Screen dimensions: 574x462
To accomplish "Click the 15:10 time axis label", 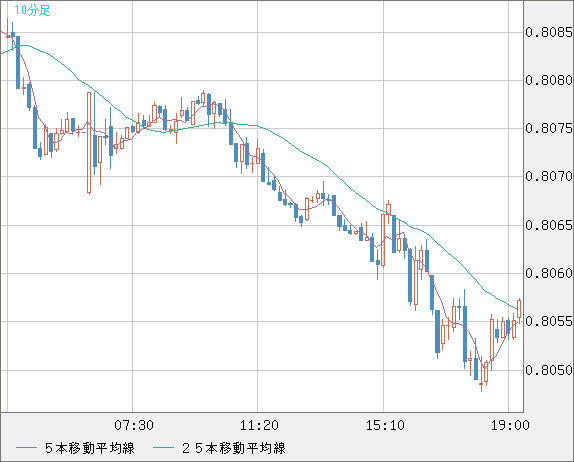I will click(385, 425).
